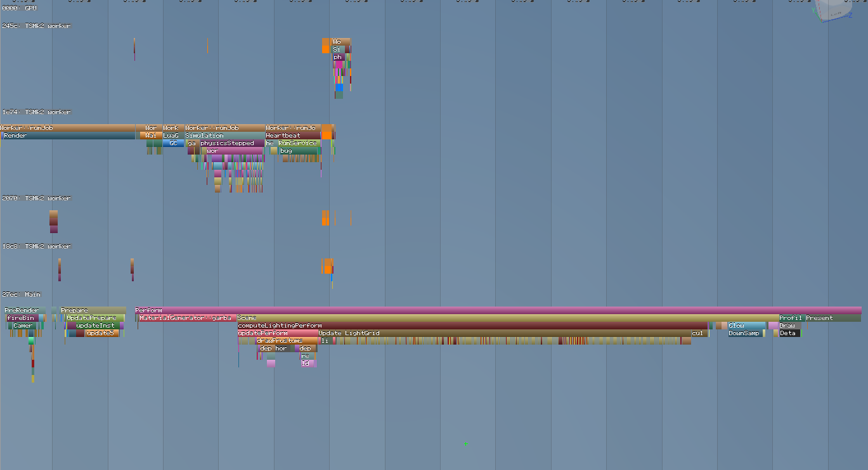Click the ph scope in the 245c worker
This screenshot has width=868, height=470.
coord(339,57)
